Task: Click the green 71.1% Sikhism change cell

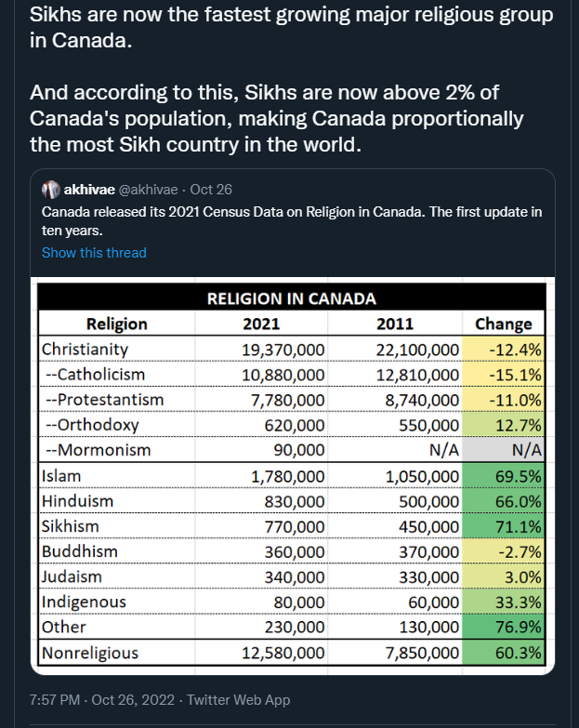Action: pos(503,526)
